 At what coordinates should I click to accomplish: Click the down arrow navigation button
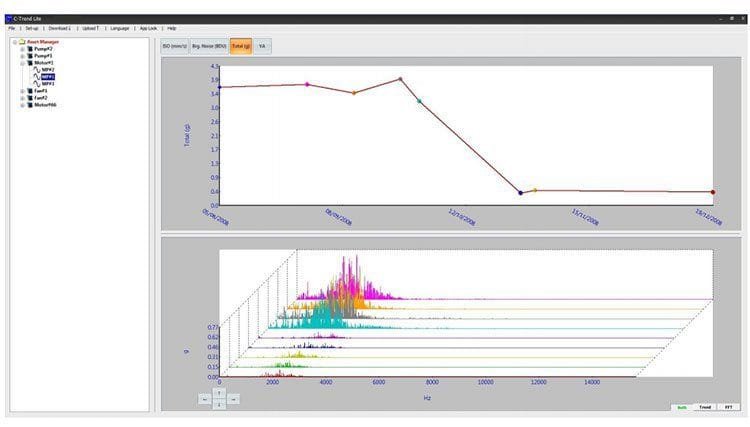220,405
